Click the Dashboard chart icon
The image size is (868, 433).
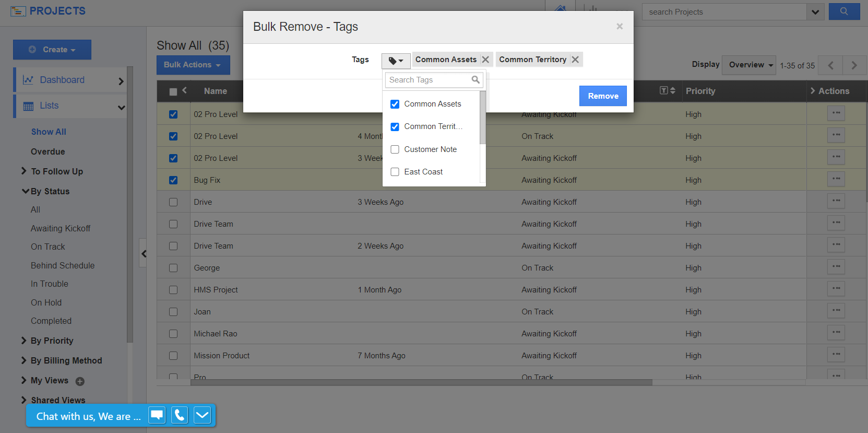click(28, 80)
